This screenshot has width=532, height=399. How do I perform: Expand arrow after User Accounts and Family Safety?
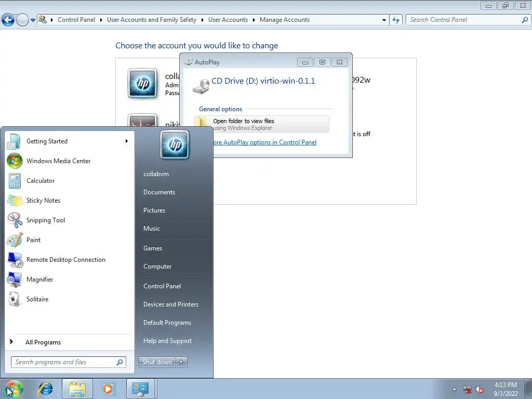202,20
